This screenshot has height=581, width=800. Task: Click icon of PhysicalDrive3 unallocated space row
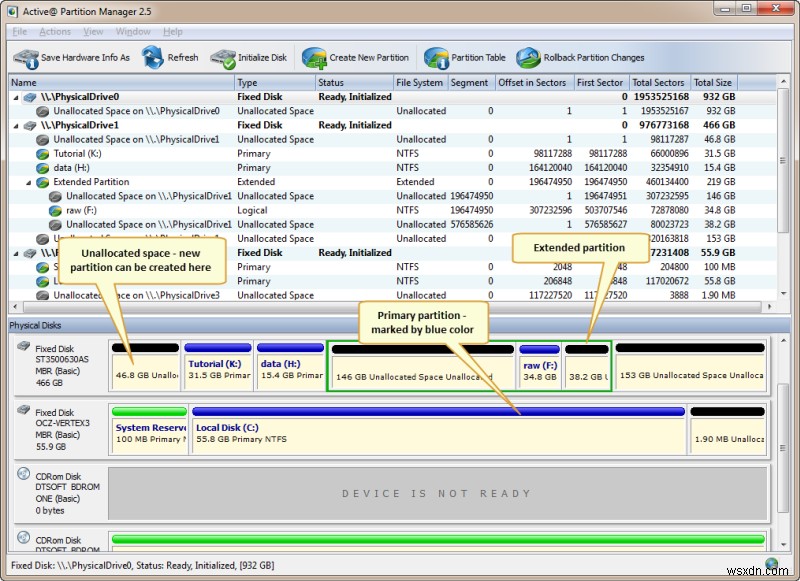click(x=42, y=295)
